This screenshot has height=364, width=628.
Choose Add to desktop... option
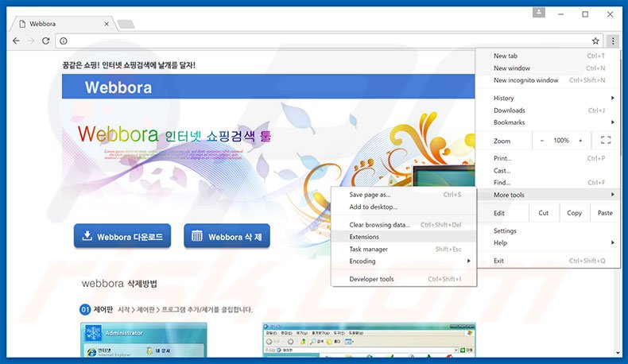tap(404, 207)
